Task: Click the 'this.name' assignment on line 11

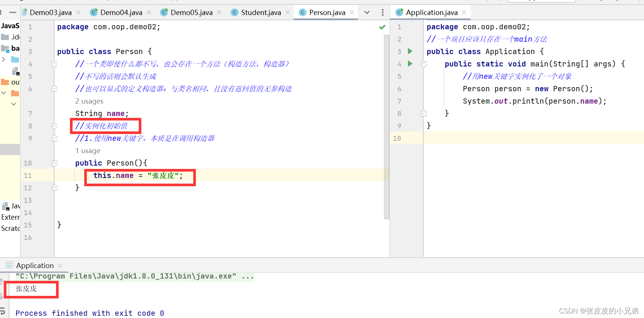Action: (x=138, y=175)
